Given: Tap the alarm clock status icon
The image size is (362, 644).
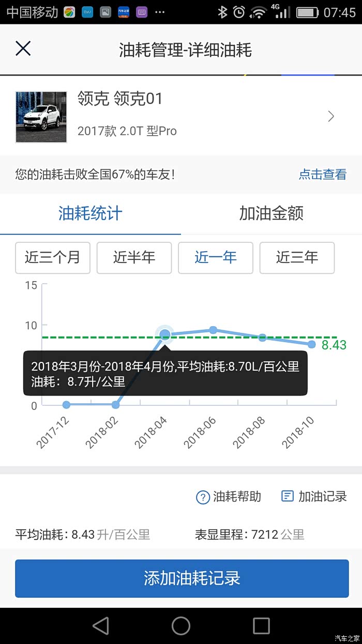Looking at the screenshot, I should 239,12.
